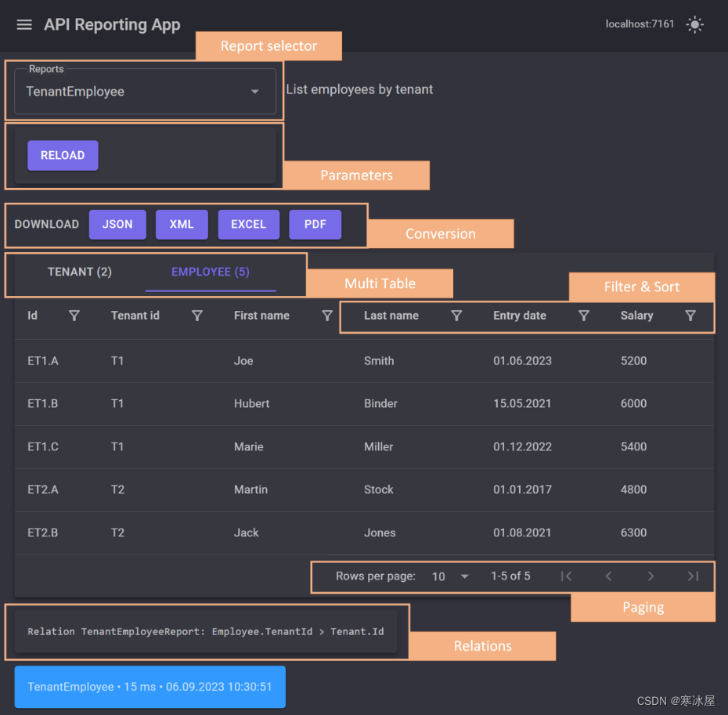Image resolution: width=728 pixels, height=715 pixels.
Task: Open the filter for the Tenant id column
Action: [196, 316]
